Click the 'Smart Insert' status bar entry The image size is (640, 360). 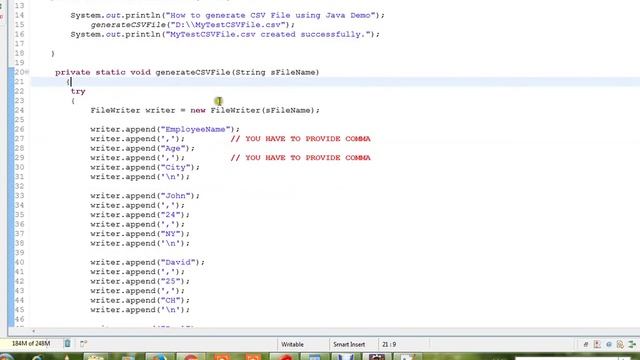click(x=349, y=344)
